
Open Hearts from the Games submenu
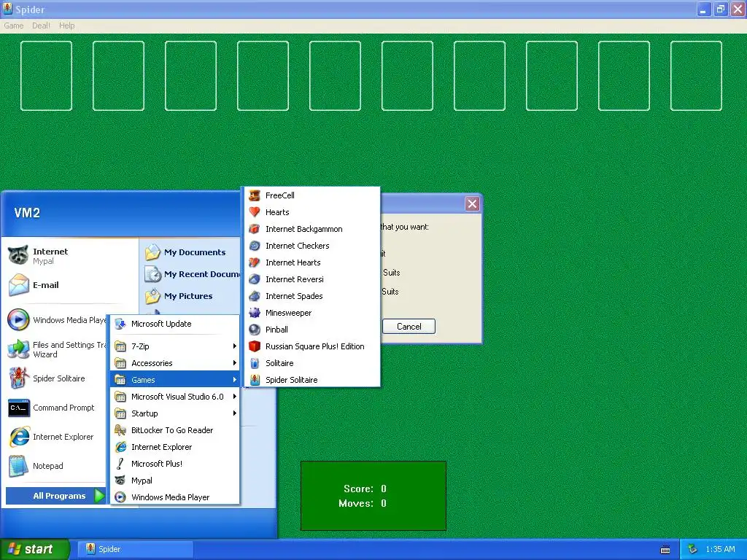[312, 212]
